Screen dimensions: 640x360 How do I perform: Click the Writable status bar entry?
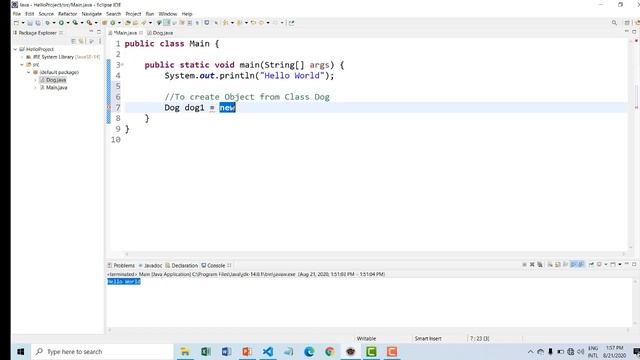(366, 338)
